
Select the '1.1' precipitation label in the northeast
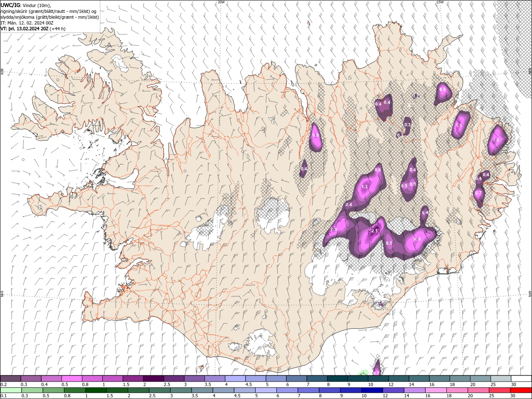459,125
